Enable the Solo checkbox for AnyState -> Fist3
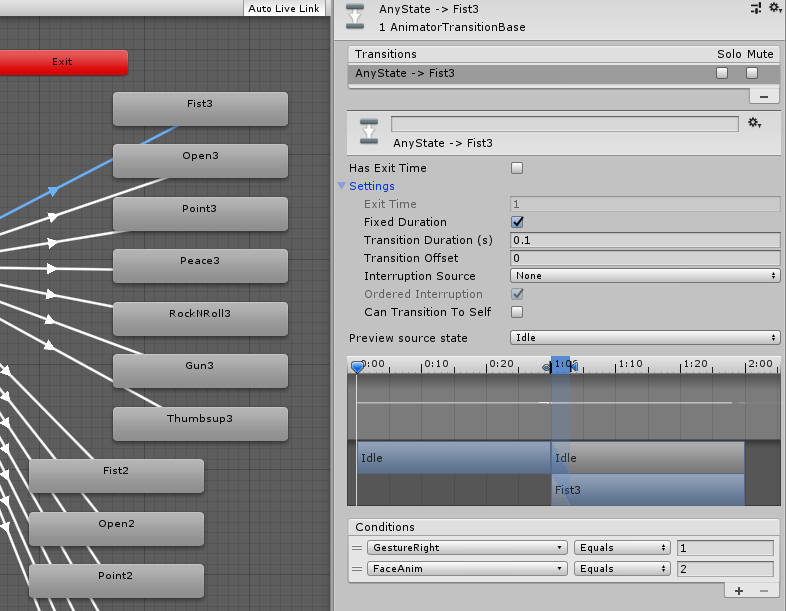 click(x=722, y=73)
